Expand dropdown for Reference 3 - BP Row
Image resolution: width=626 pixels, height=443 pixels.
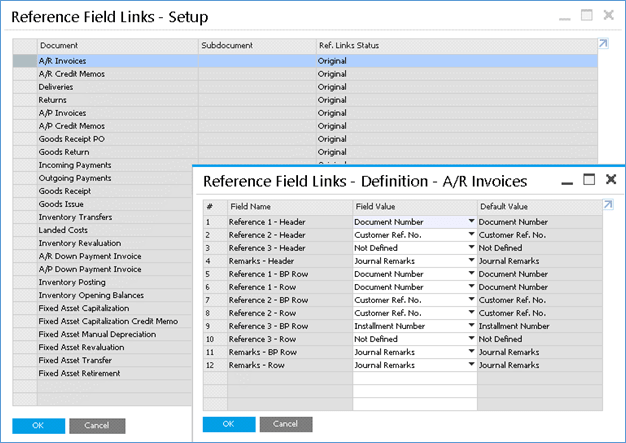point(471,326)
